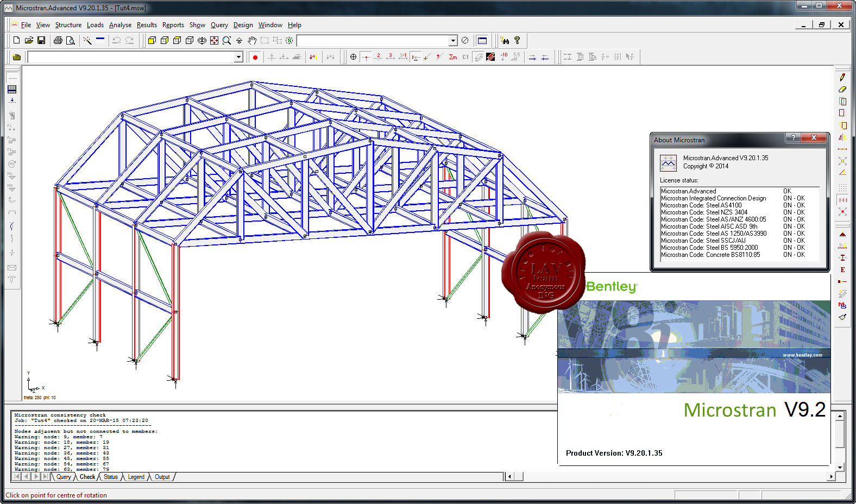
Task: Click the undo arrow icon
Action: [x=116, y=40]
